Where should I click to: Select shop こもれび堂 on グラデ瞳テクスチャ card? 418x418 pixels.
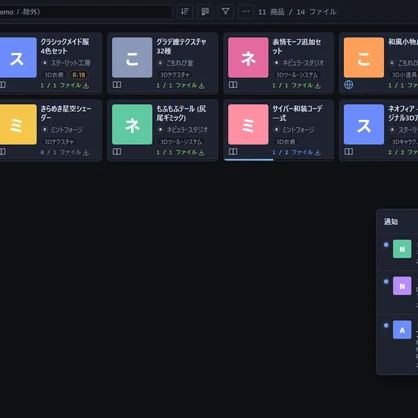click(180, 63)
